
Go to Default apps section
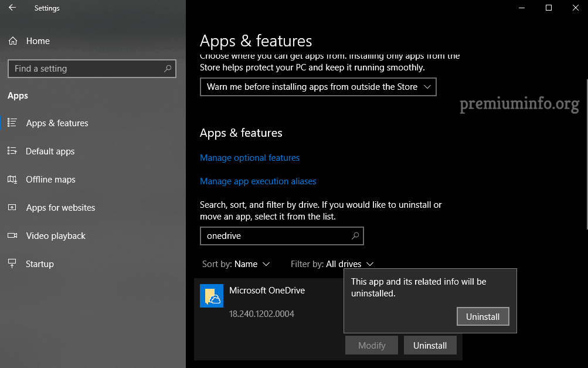pyautogui.click(x=50, y=151)
